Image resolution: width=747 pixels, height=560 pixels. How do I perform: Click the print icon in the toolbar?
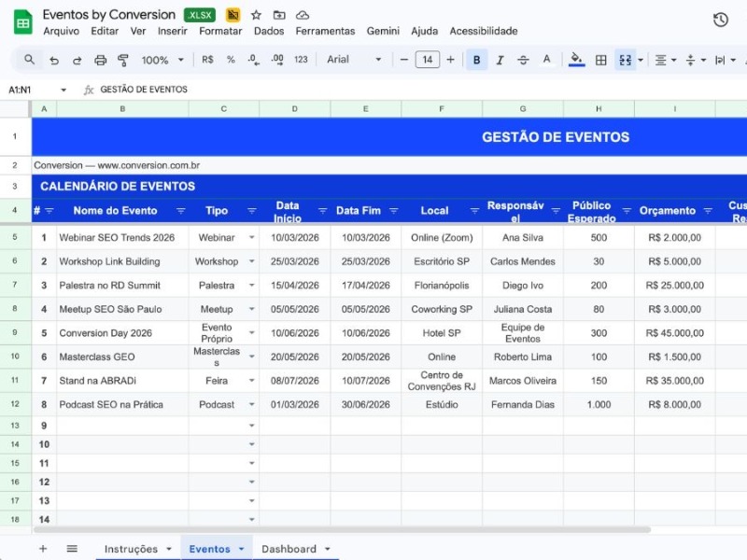[x=99, y=60]
